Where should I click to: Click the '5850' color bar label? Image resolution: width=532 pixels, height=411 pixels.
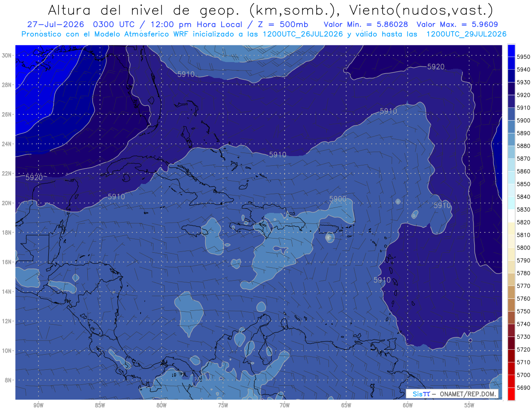tap(524, 184)
